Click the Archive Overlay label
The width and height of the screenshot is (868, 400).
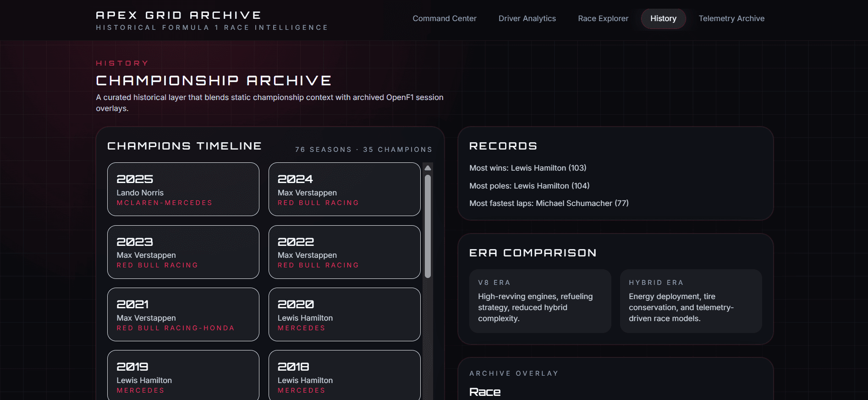[x=514, y=373]
